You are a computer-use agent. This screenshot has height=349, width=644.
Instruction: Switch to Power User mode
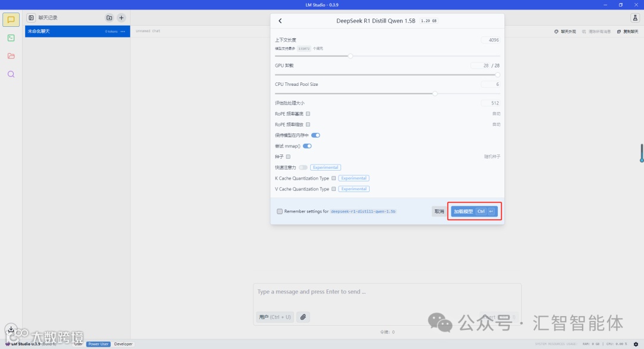98,344
